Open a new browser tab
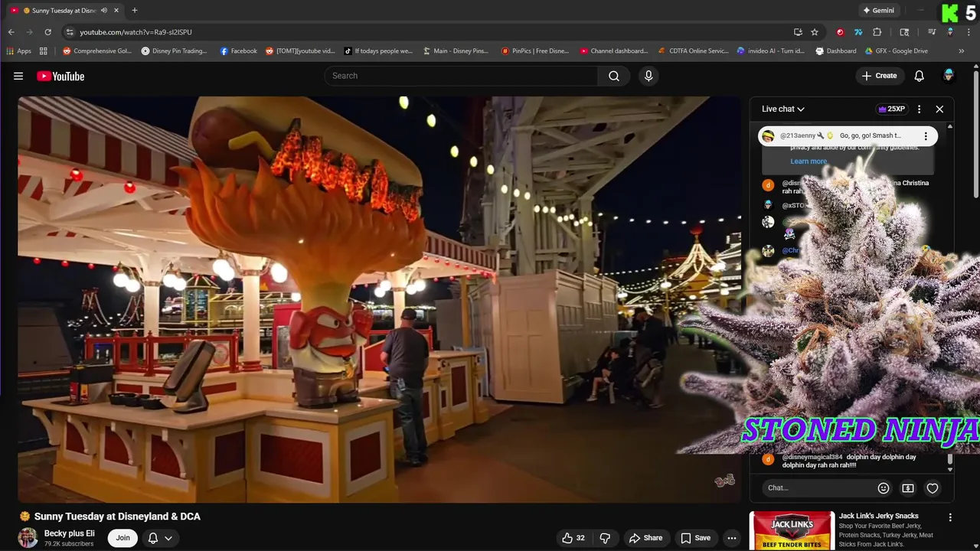Viewport: 980px width, 551px height. point(135,11)
